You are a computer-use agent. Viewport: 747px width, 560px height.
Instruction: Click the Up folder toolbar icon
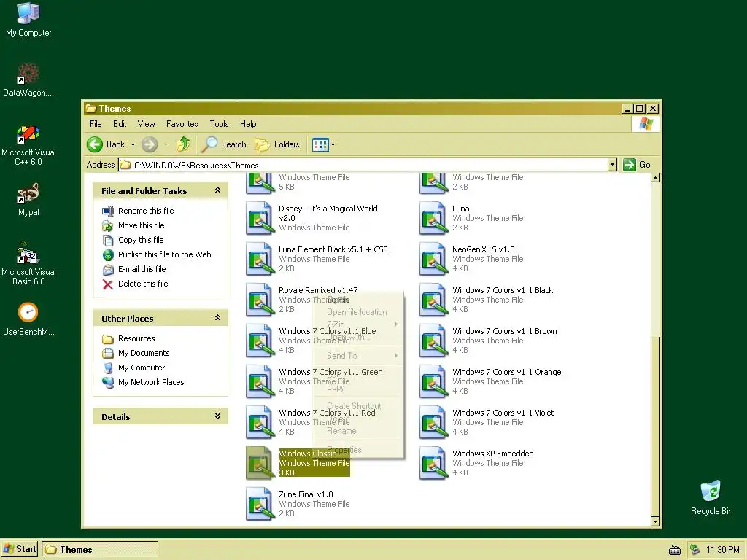click(183, 144)
